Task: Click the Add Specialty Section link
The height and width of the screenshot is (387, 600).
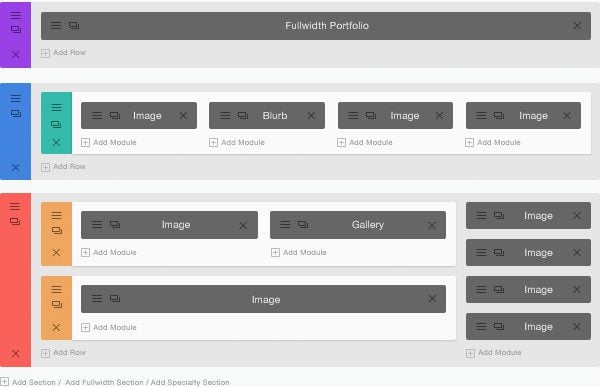Action: click(190, 382)
